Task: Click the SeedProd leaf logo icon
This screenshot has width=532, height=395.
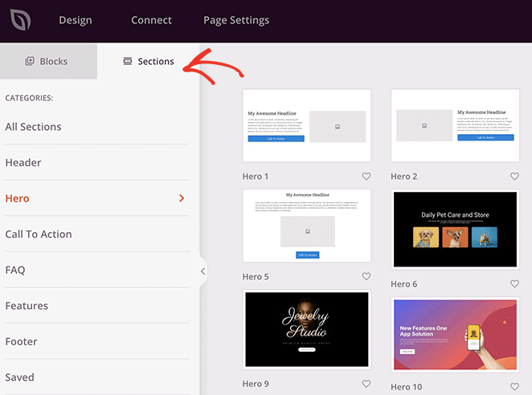Action: (x=20, y=20)
